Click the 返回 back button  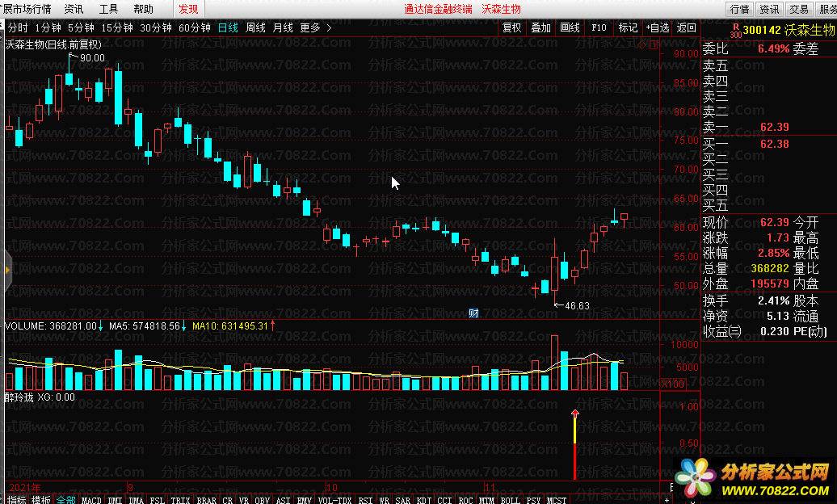click(687, 27)
